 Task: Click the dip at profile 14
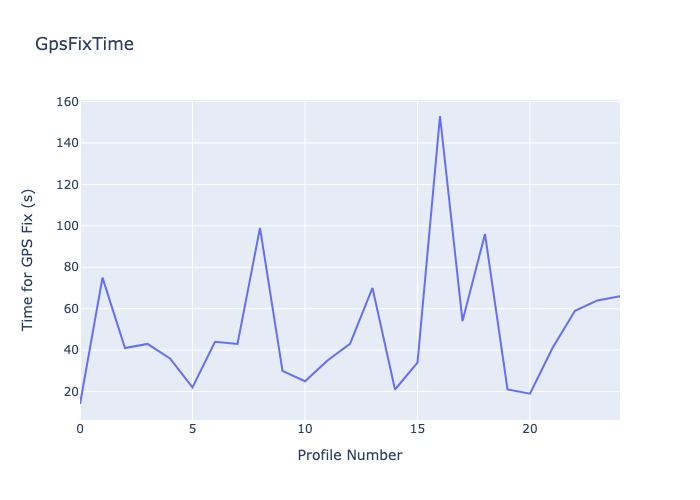[x=395, y=389]
